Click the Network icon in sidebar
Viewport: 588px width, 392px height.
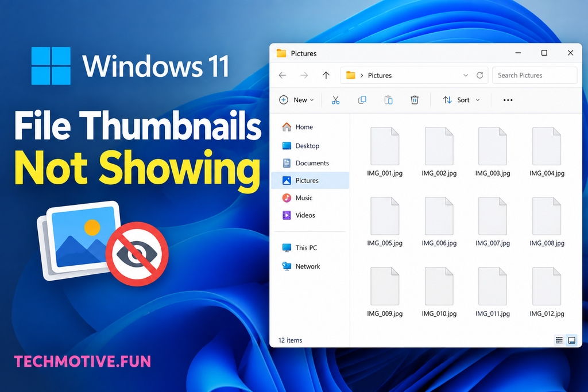[287, 266]
